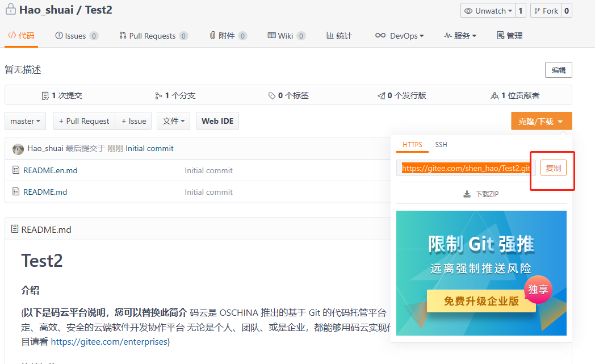View the 1 次提交 commits
The width and height of the screenshot is (595, 364).
62,95
